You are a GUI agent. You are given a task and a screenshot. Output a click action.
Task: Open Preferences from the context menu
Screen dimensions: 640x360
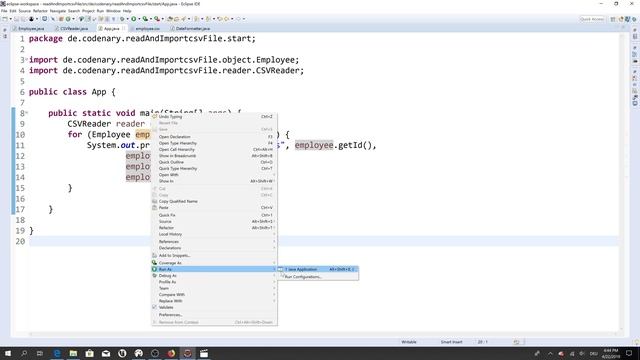point(214,315)
